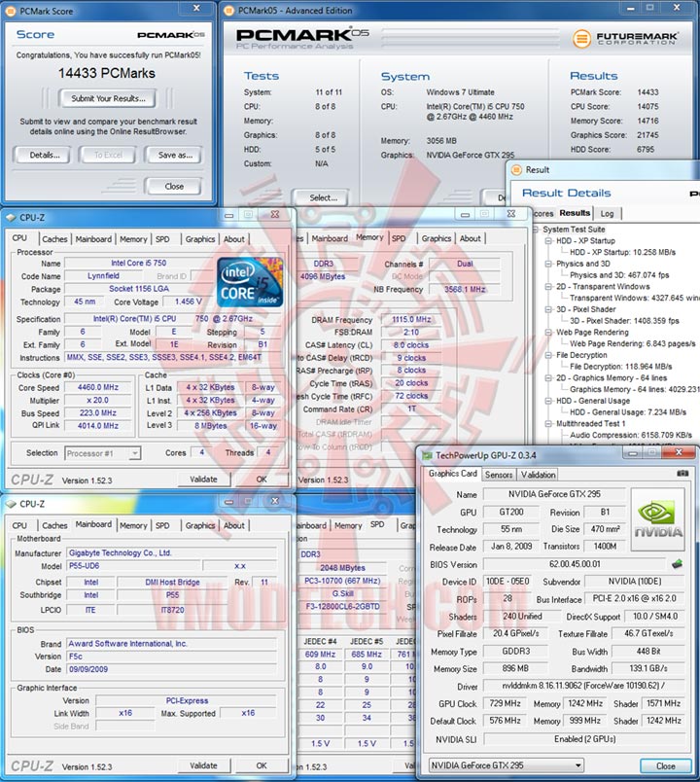This screenshot has width=700, height=782.
Task: Collapse the 2D - Transparent Windows node
Action: (x=548, y=287)
